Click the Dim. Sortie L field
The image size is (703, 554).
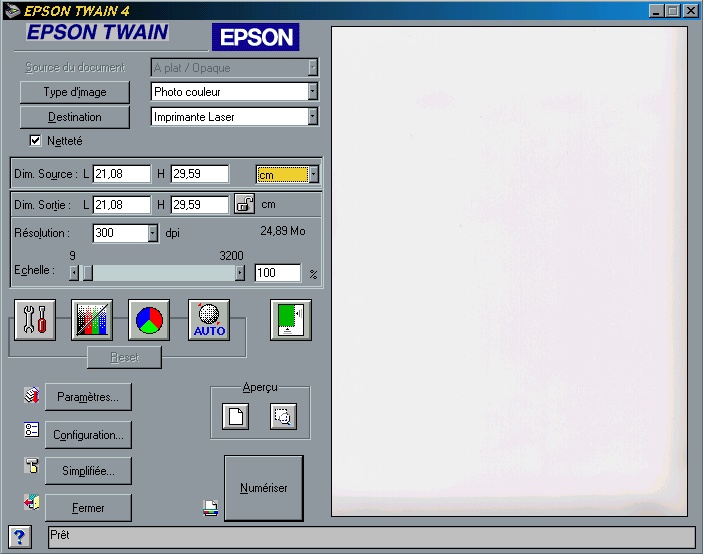coord(122,205)
